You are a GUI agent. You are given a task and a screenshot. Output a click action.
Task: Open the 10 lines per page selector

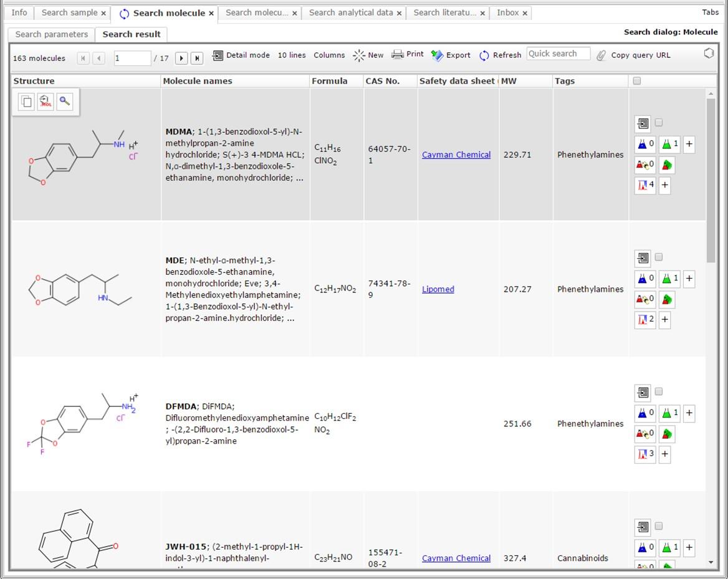(292, 55)
